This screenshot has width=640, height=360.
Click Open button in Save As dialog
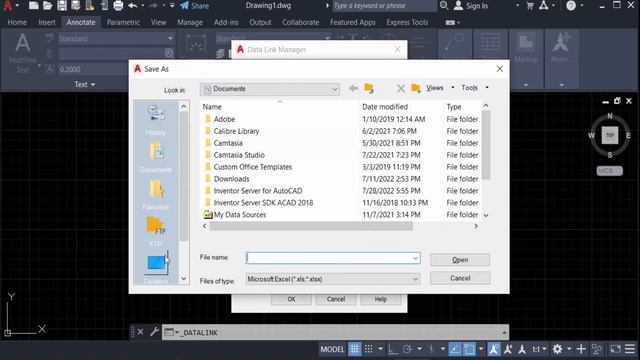(x=460, y=260)
